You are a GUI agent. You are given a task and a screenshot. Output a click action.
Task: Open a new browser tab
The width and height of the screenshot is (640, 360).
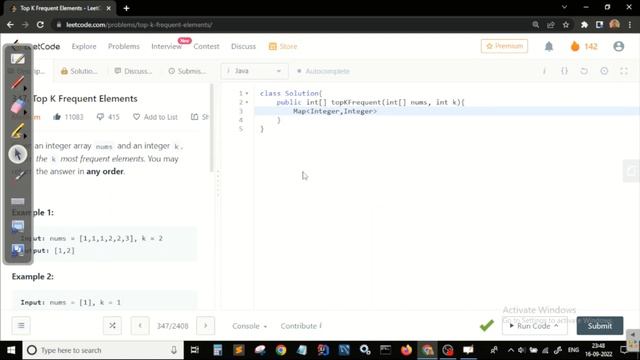(x=127, y=8)
